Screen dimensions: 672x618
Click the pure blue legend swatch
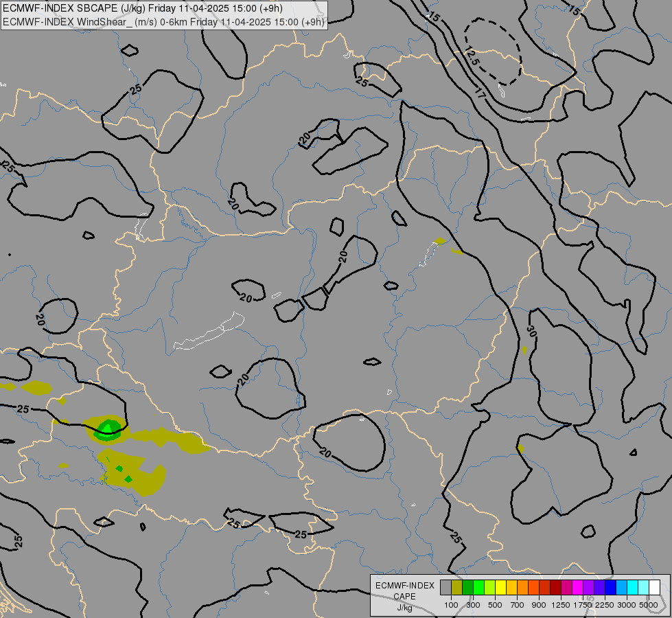(x=611, y=588)
